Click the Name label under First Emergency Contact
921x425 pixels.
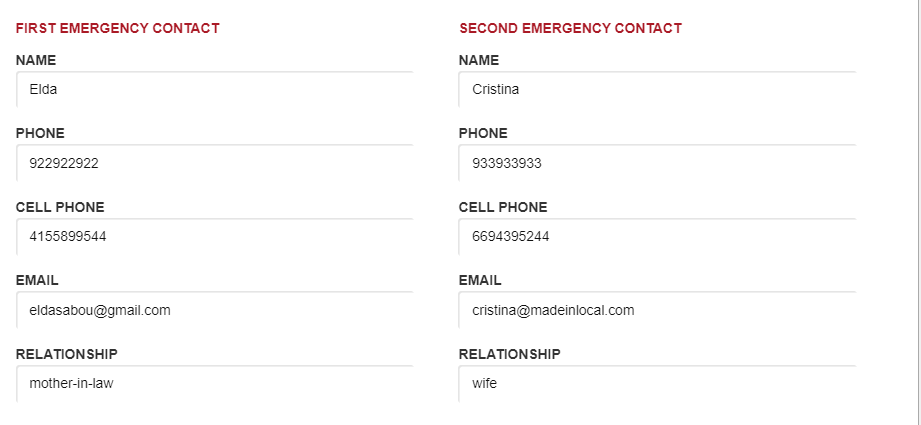(36, 60)
